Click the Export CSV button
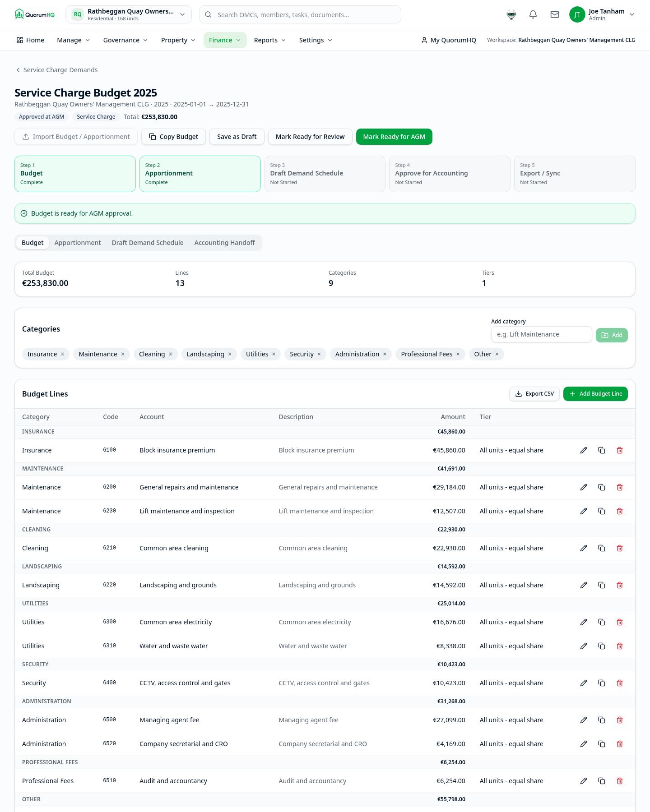Viewport: 650px width, 812px height. pos(534,394)
